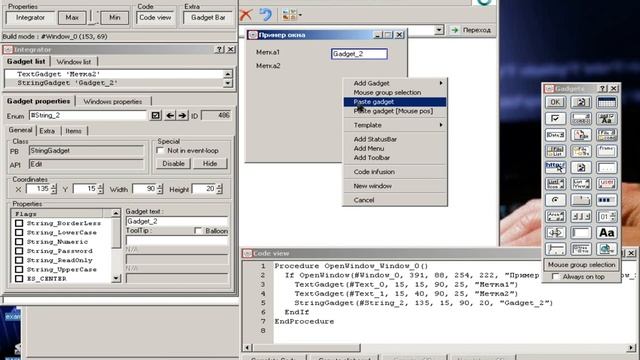Choose Paste gadget from context menu
The height and width of the screenshot is (360, 640).
[x=395, y=102]
